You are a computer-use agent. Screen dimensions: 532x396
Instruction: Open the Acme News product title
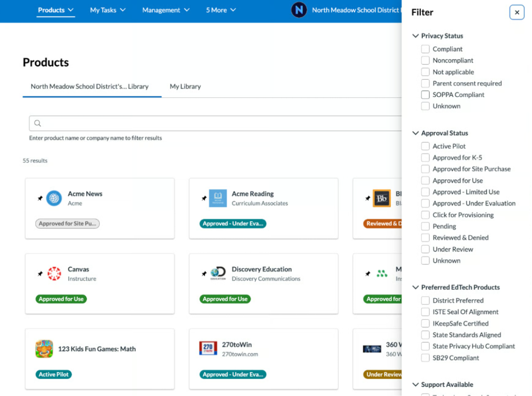click(85, 194)
